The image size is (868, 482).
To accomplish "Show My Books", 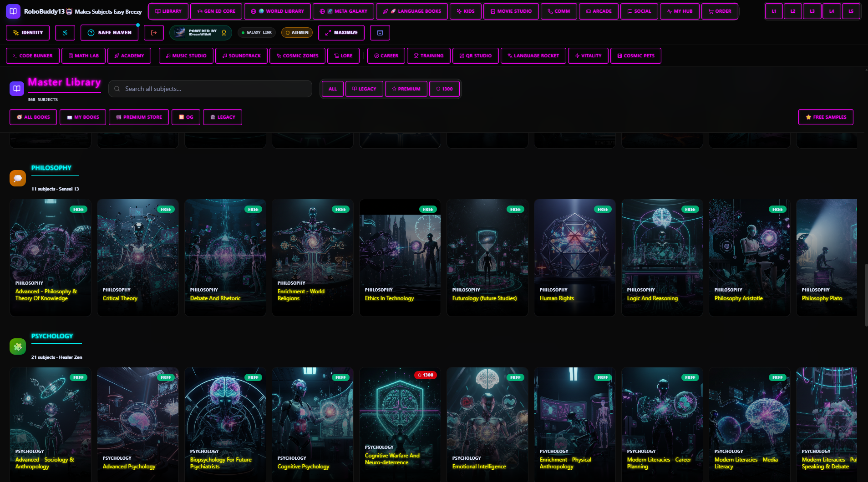I will [x=83, y=117].
